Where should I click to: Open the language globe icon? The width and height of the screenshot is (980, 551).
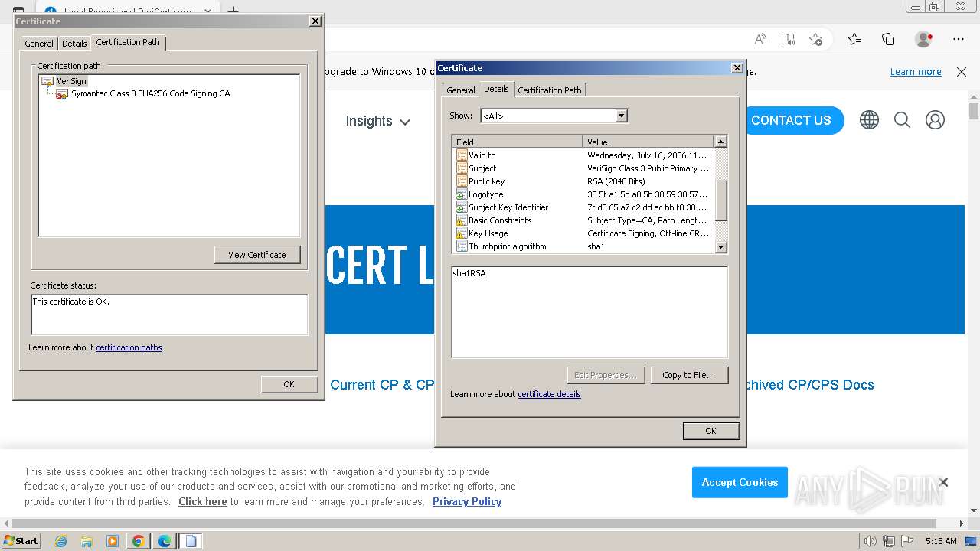tap(869, 120)
